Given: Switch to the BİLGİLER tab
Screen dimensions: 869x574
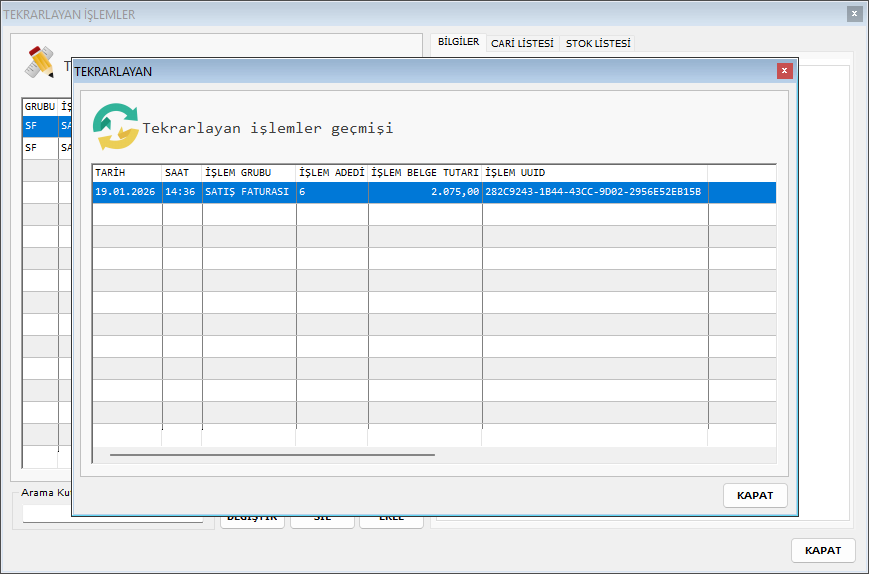Looking at the screenshot, I should 458,42.
